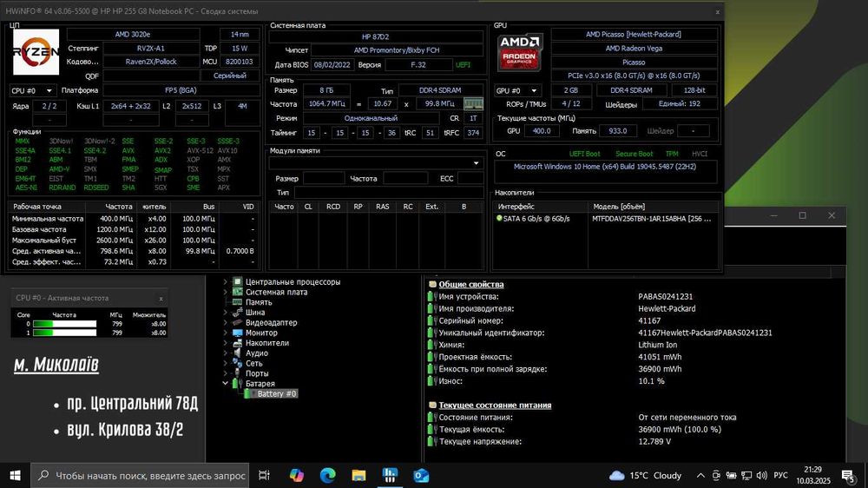The image size is (868, 488).
Task: Open File Explorer from the taskbar
Action: [358, 475]
